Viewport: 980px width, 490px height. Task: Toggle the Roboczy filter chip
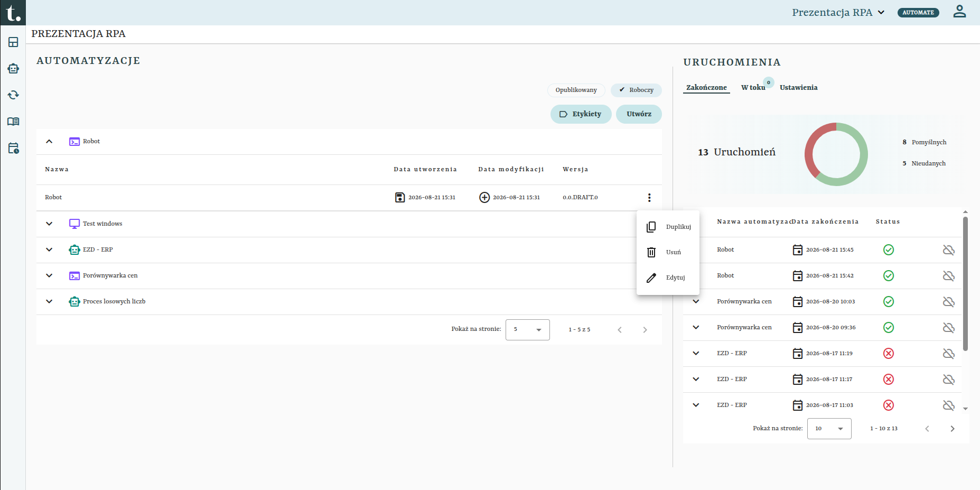(636, 90)
